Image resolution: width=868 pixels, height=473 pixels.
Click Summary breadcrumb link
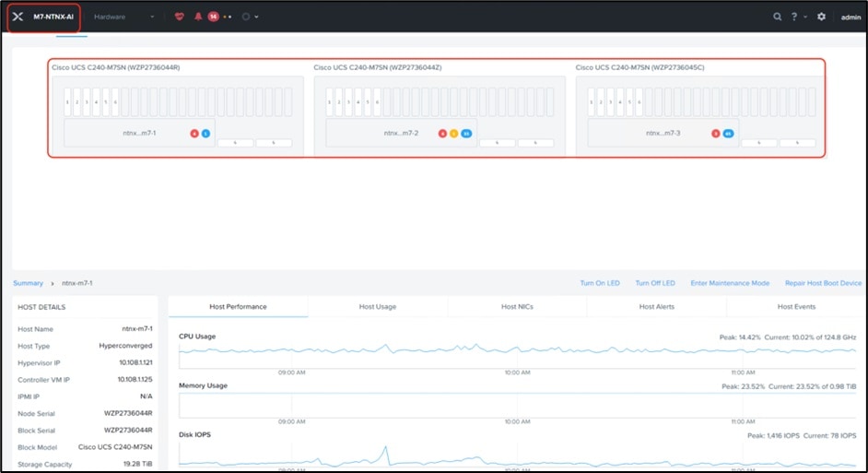pyautogui.click(x=29, y=283)
